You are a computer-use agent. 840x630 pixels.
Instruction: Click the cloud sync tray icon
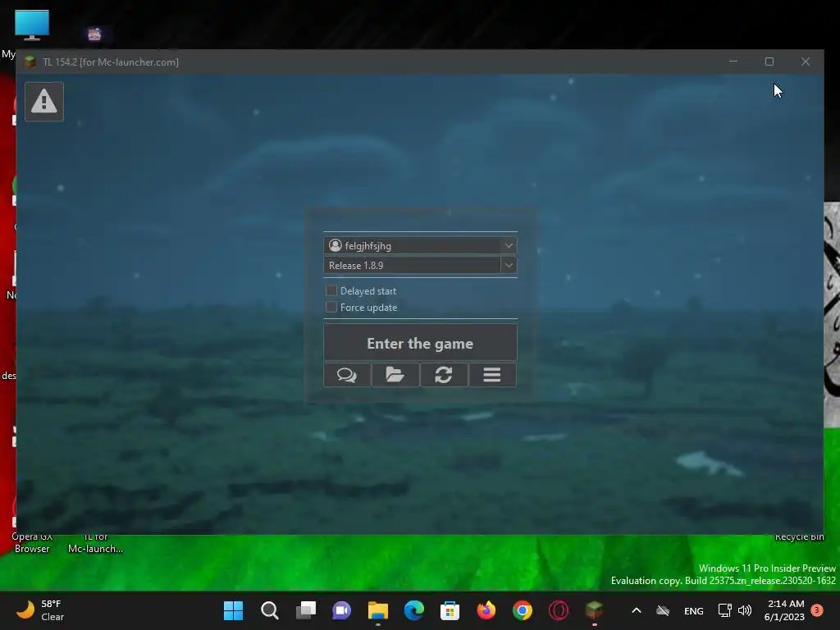tap(663, 610)
